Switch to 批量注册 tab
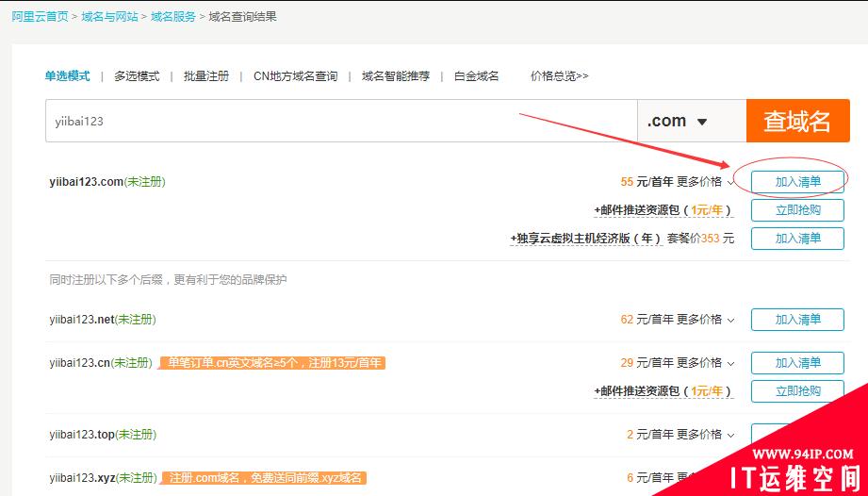Viewport: 868px width, 496px height. (x=206, y=75)
